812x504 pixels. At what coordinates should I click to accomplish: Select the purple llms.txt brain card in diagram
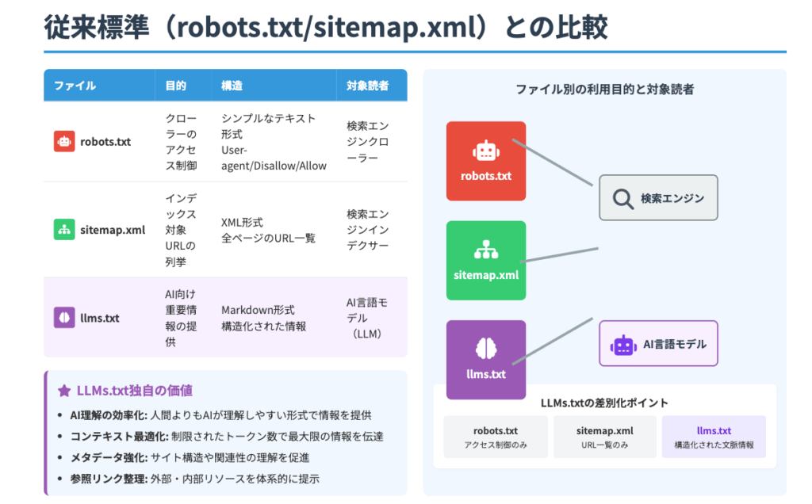[x=486, y=360]
